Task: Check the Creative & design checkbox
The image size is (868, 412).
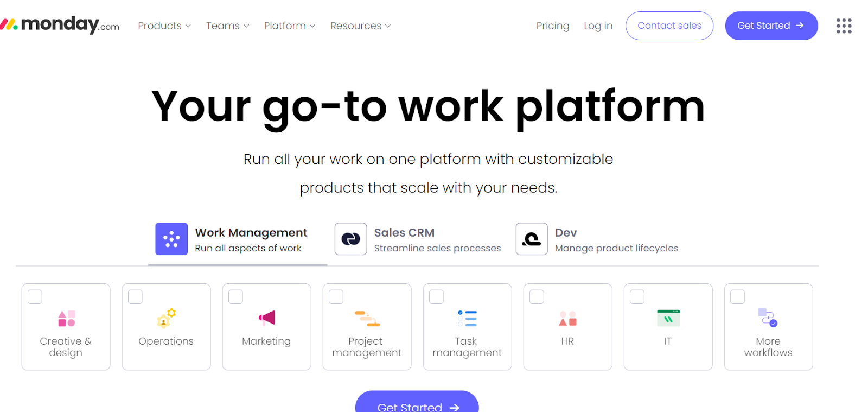Action: (x=35, y=297)
